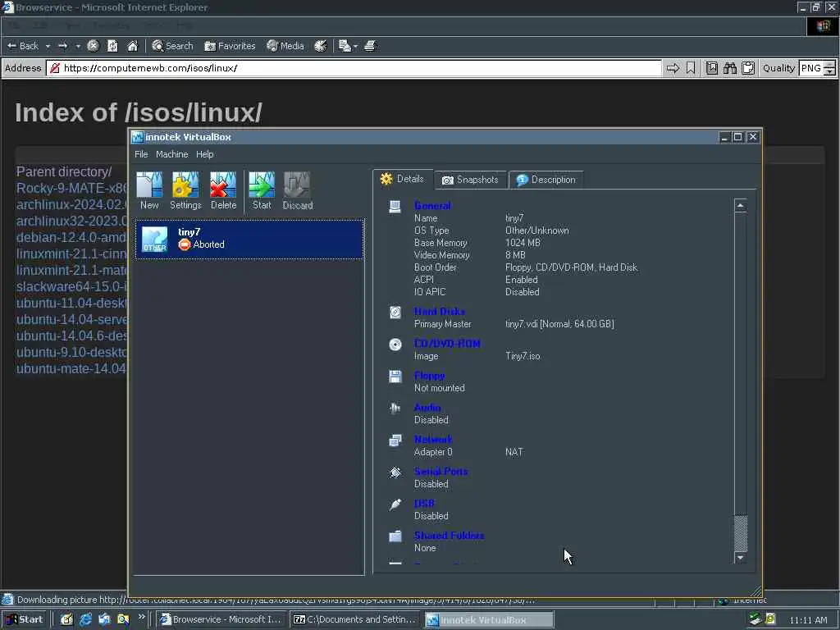Click the Favorites button in IE toolbar
Image resolution: width=840 pixels, height=630 pixels.
[230, 46]
